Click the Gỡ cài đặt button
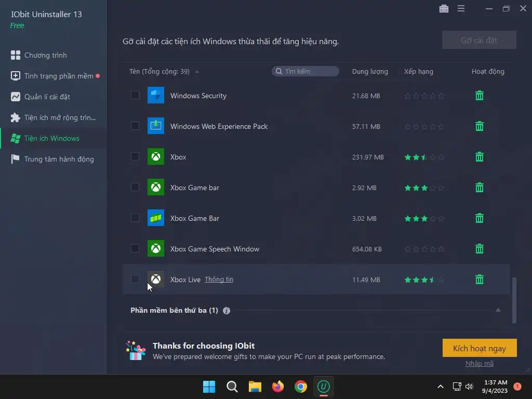 click(479, 40)
